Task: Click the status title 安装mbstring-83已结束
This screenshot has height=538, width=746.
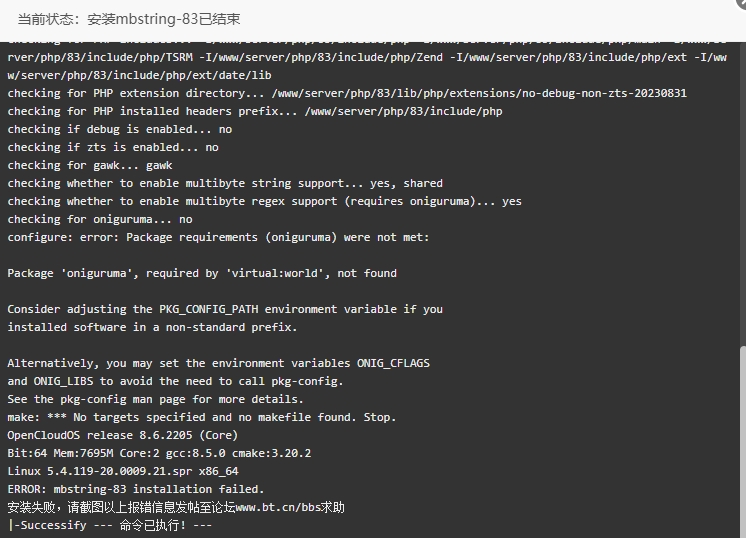Action: coord(164,19)
